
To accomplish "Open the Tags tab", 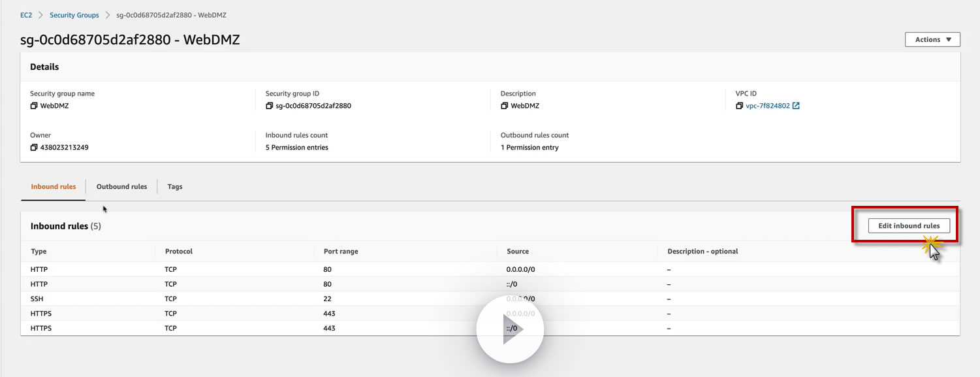I will point(175,187).
